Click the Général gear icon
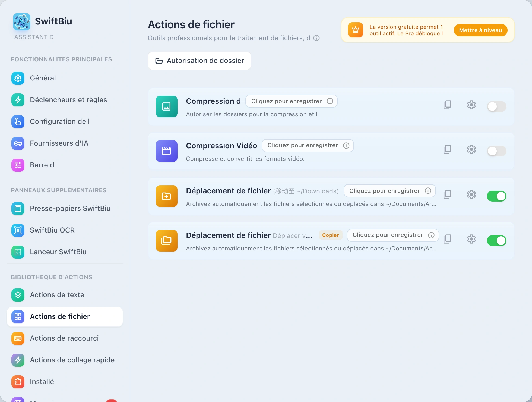The height and width of the screenshot is (402, 532). point(18,78)
